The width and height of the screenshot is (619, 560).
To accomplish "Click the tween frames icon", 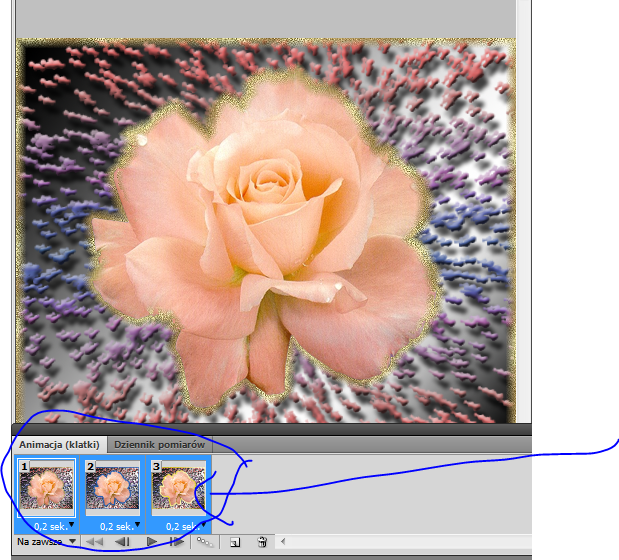I will click(x=204, y=541).
